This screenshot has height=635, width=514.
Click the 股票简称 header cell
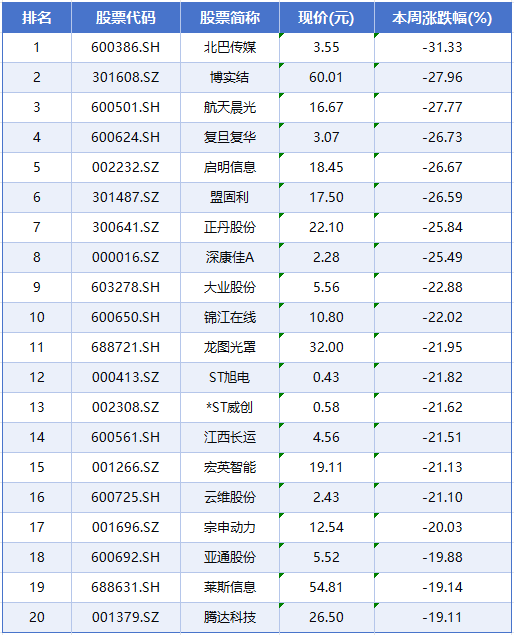coord(230,17)
